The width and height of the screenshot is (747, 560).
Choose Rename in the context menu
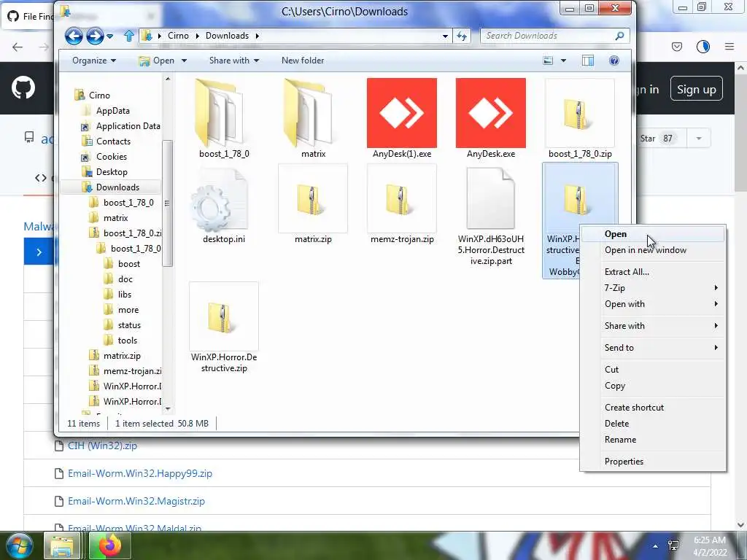coord(653,440)
